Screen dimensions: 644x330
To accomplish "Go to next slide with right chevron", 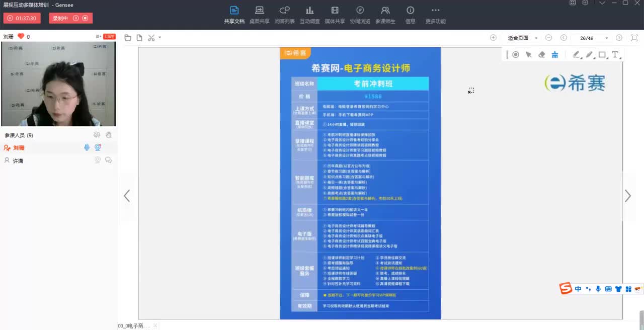I will point(628,196).
